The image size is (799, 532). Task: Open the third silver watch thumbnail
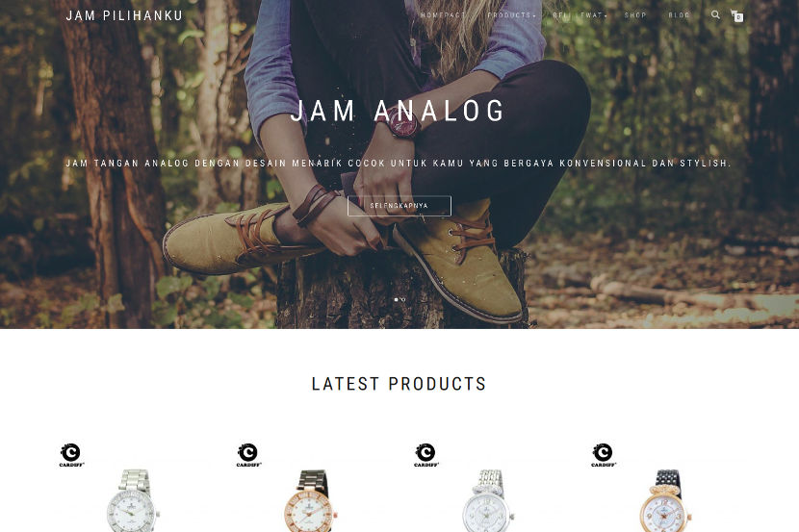(488, 501)
